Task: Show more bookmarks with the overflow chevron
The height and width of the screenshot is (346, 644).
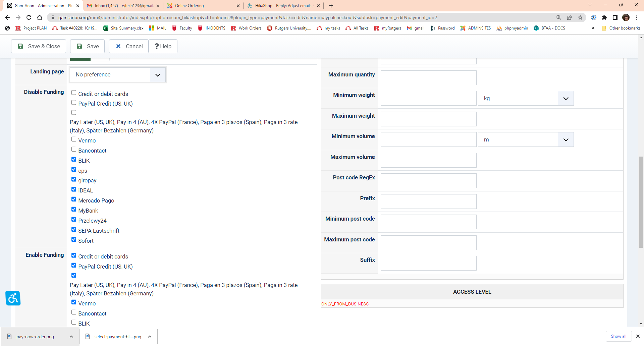Action: pyautogui.click(x=593, y=28)
